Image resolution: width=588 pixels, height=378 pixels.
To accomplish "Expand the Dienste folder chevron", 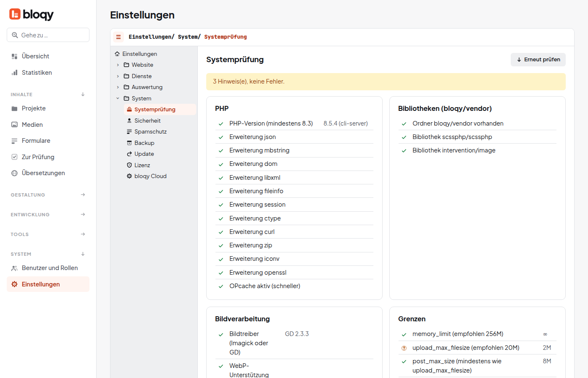I will pyautogui.click(x=118, y=76).
